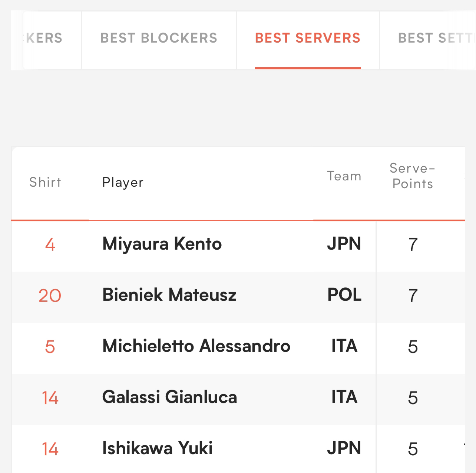Click shirt number 4 in first row
This screenshot has height=473, width=476.
[x=50, y=244]
